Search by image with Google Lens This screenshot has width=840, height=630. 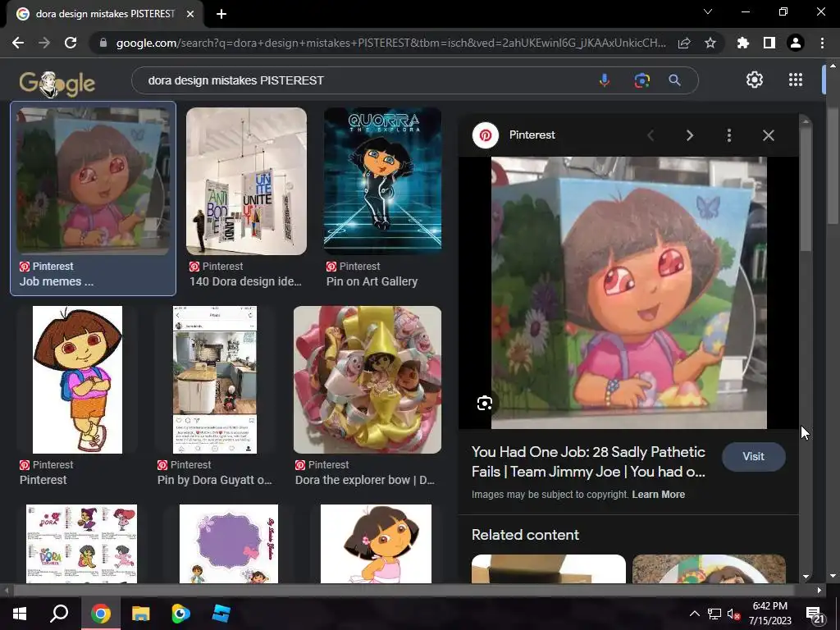click(x=641, y=80)
